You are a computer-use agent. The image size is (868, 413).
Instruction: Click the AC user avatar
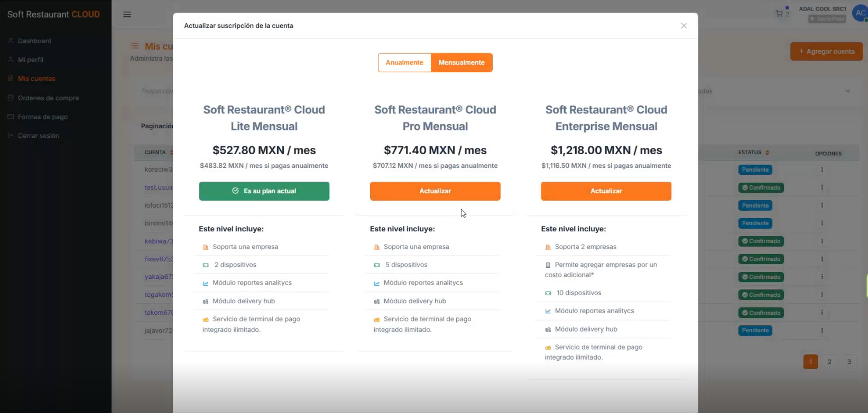click(x=860, y=13)
